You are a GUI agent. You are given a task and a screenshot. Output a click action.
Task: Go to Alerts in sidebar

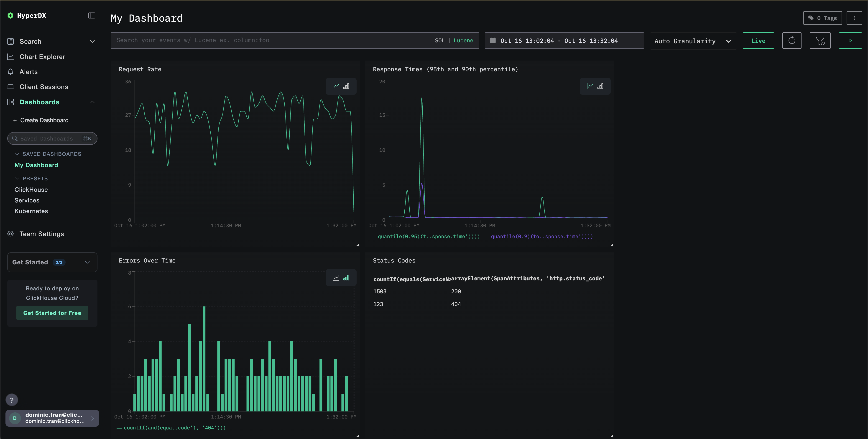point(29,72)
